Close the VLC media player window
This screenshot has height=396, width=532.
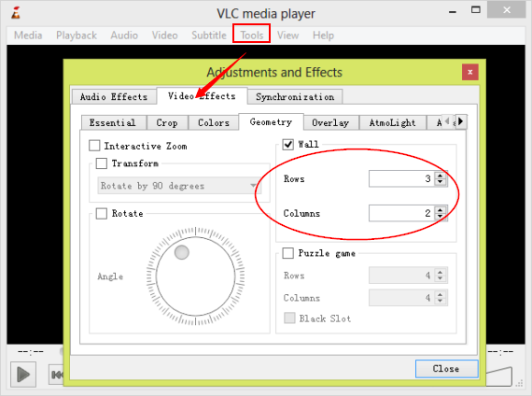coord(507,10)
